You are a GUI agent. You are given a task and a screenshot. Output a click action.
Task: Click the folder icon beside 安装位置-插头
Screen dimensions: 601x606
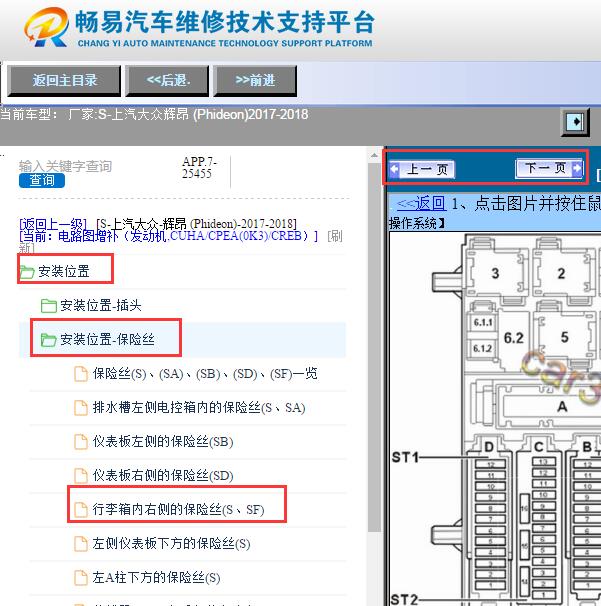click(x=49, y=306)
